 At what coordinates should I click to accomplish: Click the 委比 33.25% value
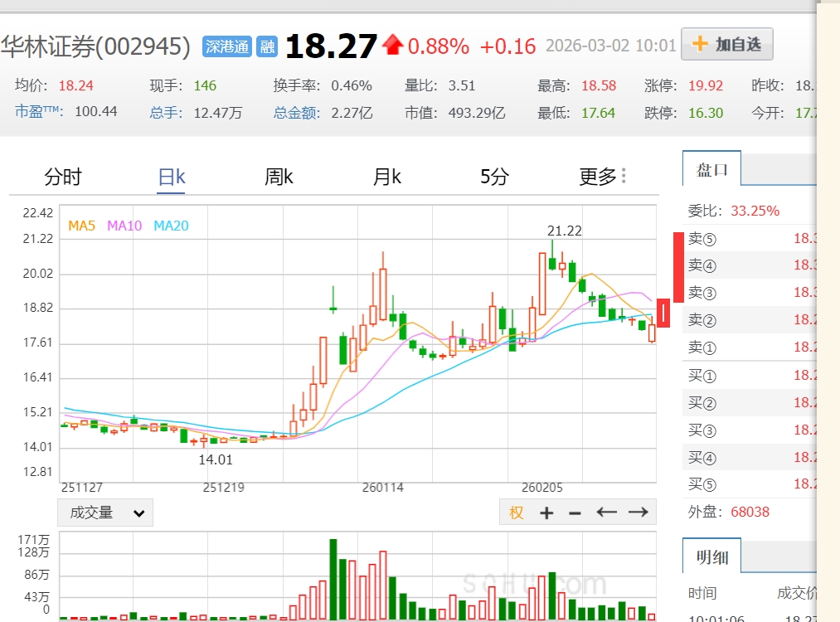click(x=755, y=211)
